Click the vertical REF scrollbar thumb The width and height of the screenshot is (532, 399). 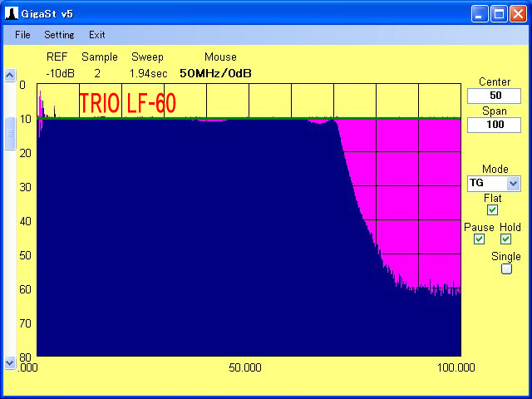click(x=10, y=133)
